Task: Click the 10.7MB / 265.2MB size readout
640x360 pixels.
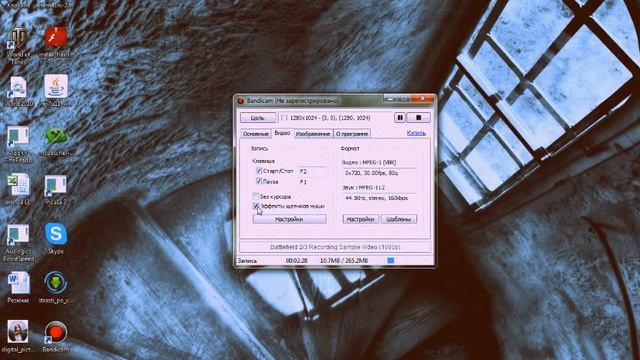Action: tap(344, 260)
